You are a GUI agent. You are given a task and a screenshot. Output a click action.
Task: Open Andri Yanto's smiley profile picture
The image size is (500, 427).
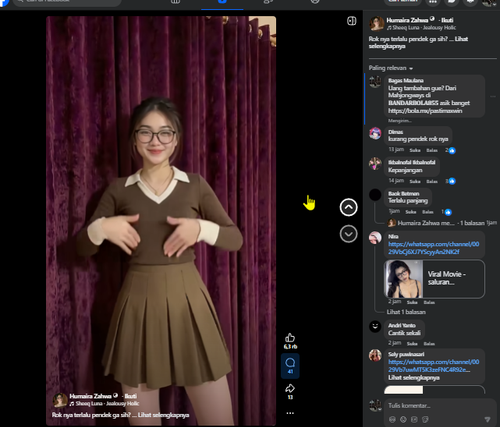coord(375,326)
